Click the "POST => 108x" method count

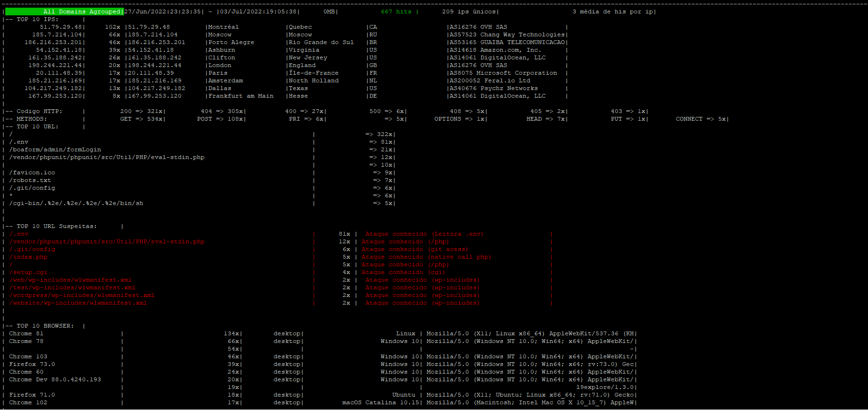click(x=220, y=119)
